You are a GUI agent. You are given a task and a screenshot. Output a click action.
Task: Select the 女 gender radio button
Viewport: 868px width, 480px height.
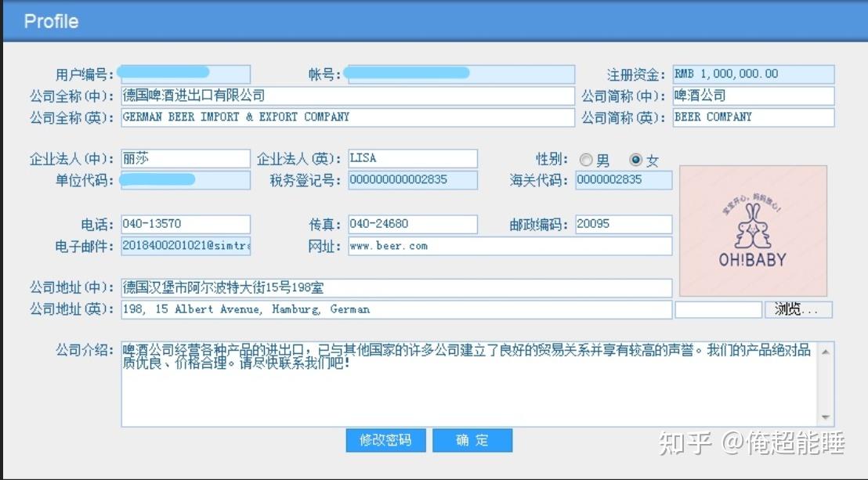pyautogui.click(x=634, y=160)
